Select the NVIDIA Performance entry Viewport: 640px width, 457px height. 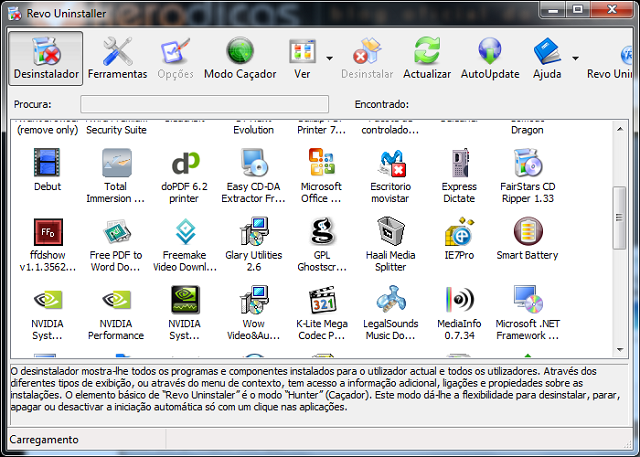tap(116, 313)
